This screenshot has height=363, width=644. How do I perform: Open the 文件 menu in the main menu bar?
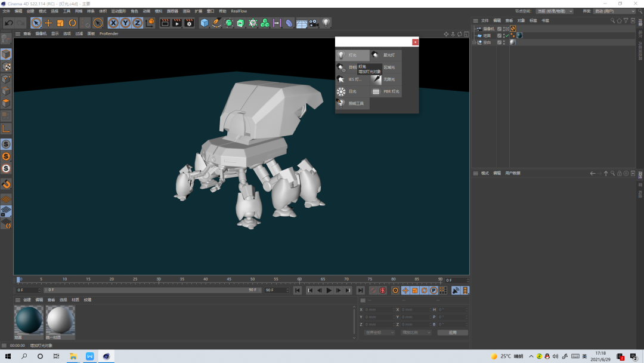[6, 11]
